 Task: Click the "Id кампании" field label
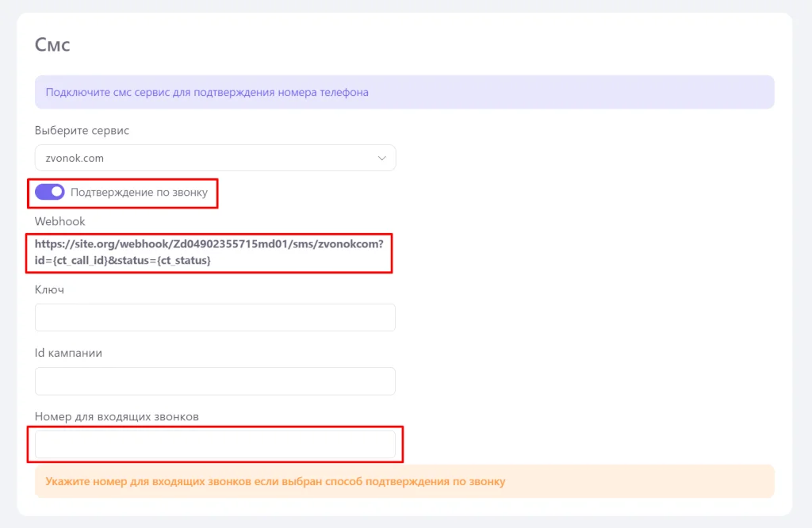point(68,353)
